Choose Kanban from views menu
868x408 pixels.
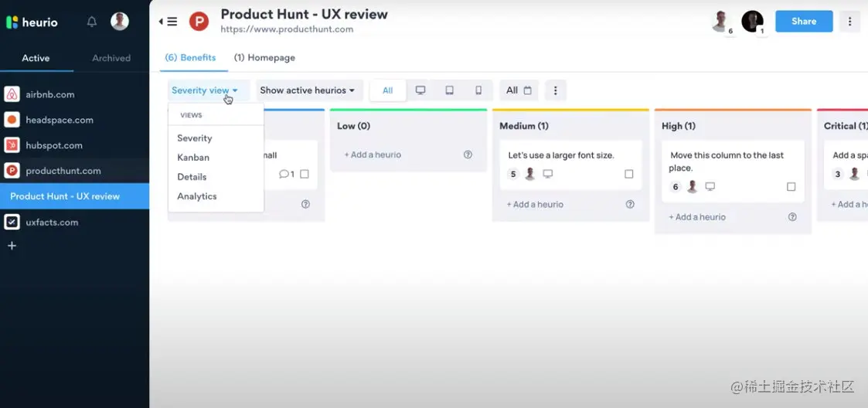pyautogui.click(x=216, y=157)
